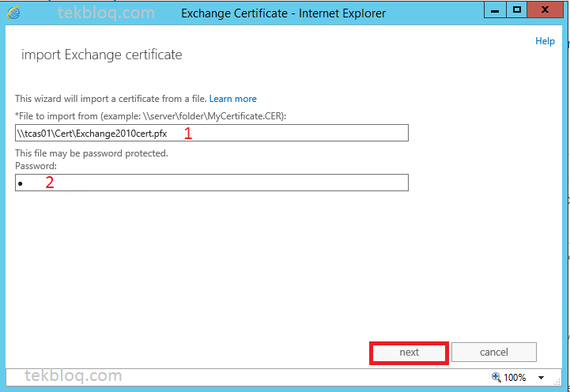
Task: Click the cancel button
Action: [x=493, y=352]
